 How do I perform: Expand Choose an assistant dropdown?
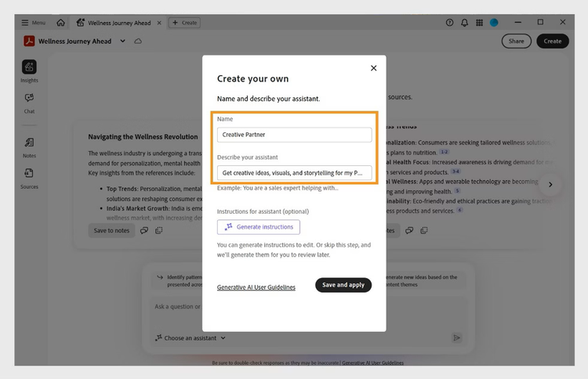191,338
